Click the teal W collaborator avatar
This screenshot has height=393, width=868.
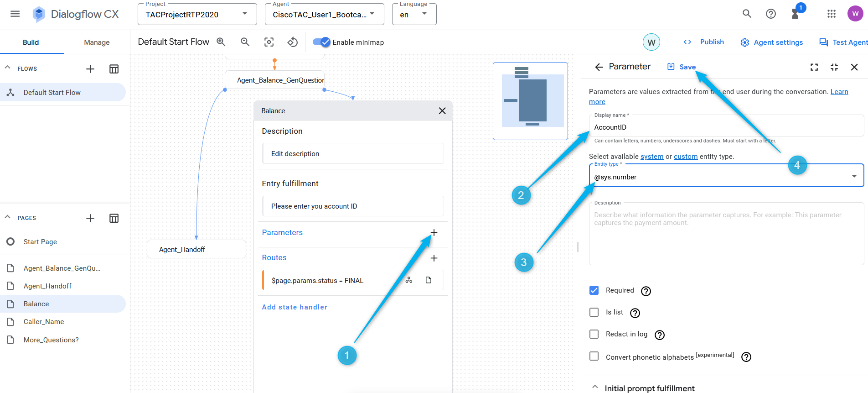click(x=651, y=42)
